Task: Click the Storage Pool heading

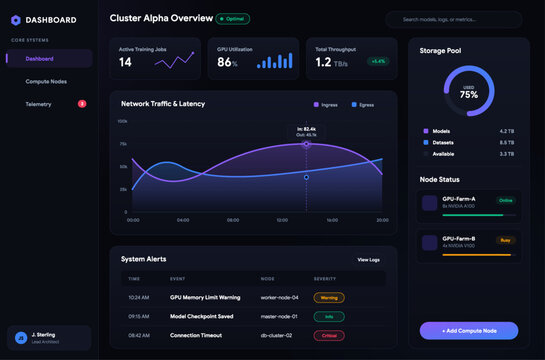Action: 440,51
